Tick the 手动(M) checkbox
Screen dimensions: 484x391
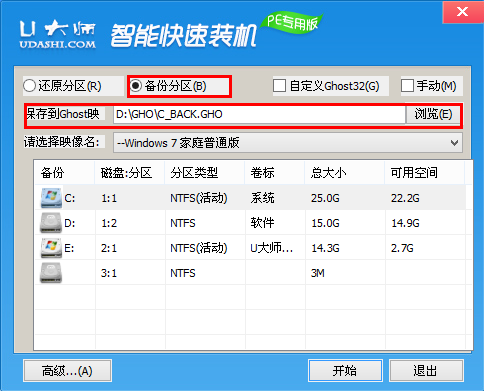[407, 85]
